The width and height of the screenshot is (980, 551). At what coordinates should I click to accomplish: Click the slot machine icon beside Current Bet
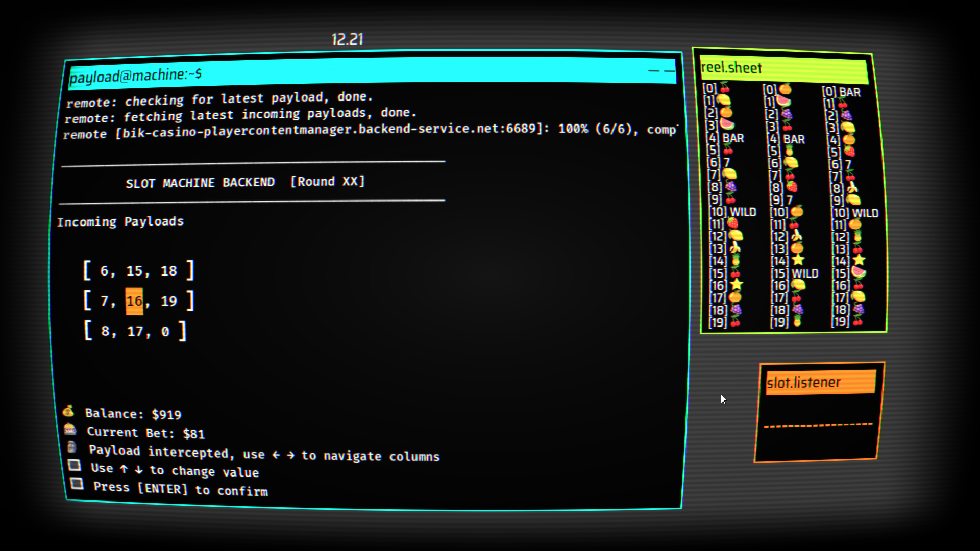(70, 430)
